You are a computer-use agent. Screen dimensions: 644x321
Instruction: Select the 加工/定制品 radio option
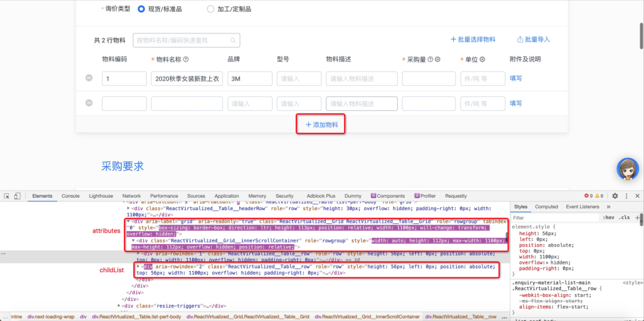tap(210, 8)
